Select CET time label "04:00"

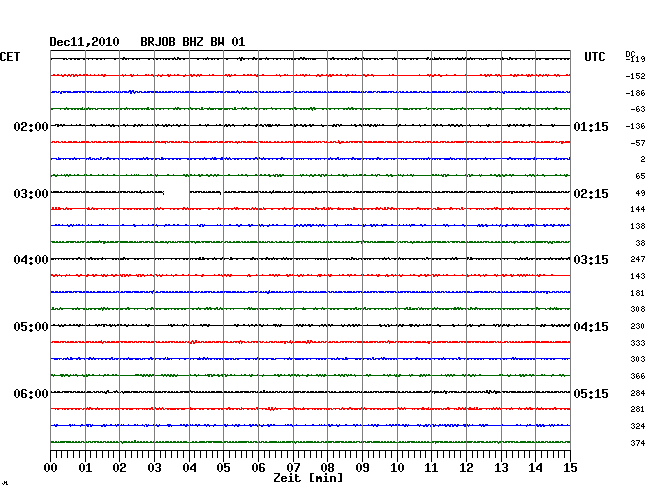tap(31, 260)
